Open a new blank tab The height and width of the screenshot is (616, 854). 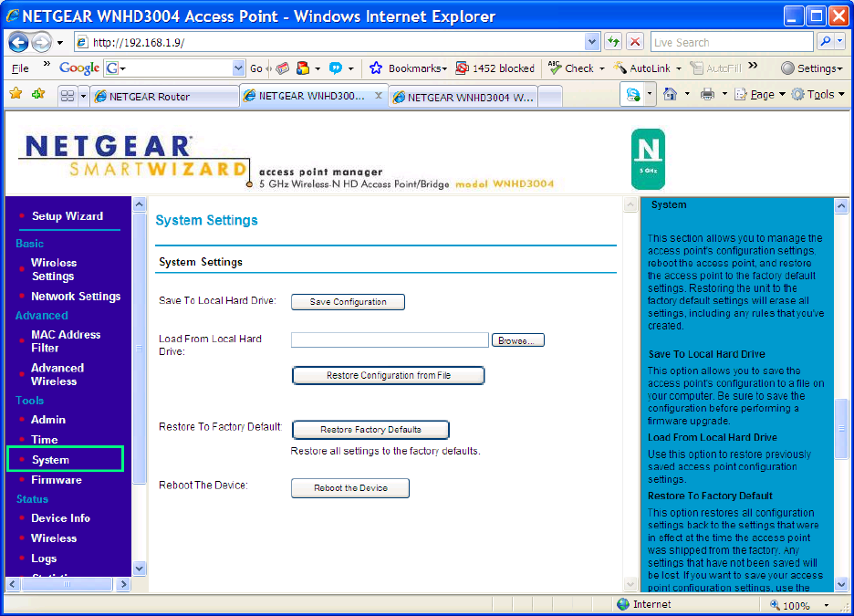point(550,97)
